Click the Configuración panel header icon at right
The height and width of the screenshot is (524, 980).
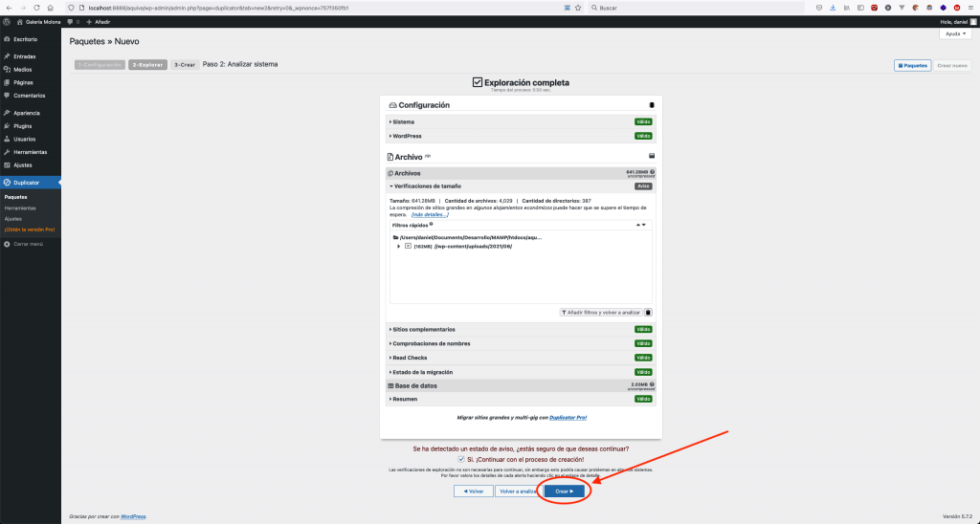652,105
